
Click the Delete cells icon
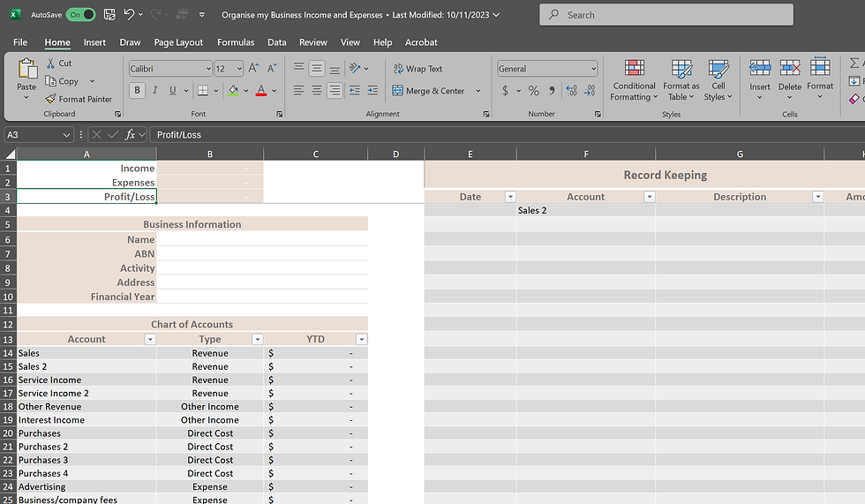[x=790, y=69]
